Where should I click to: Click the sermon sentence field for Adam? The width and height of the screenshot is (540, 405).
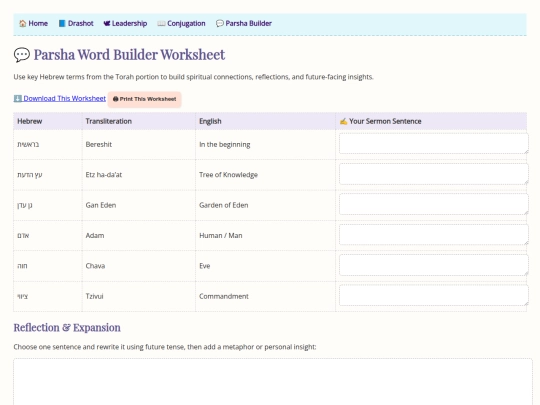[x=434, y=235]
